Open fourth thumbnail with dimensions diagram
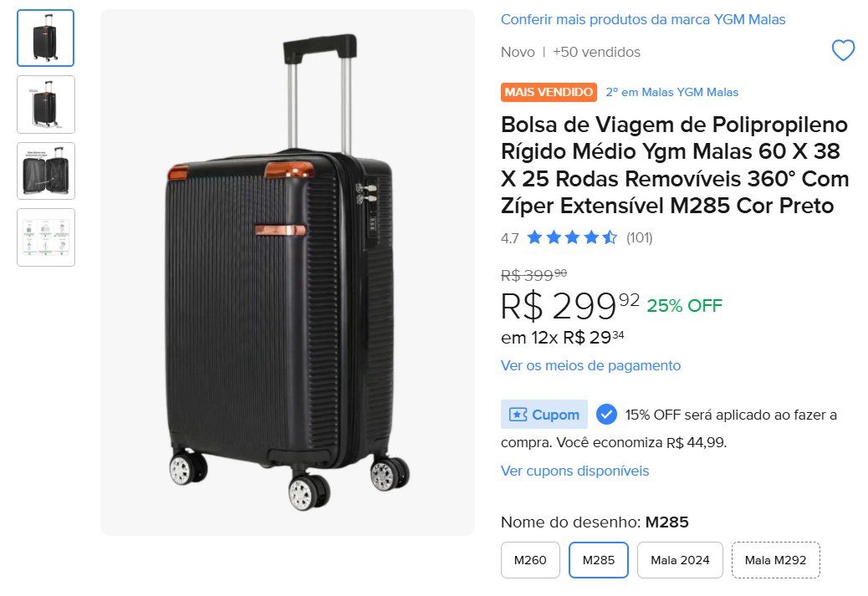The image size is (868, 596). [x=46, y=237]
